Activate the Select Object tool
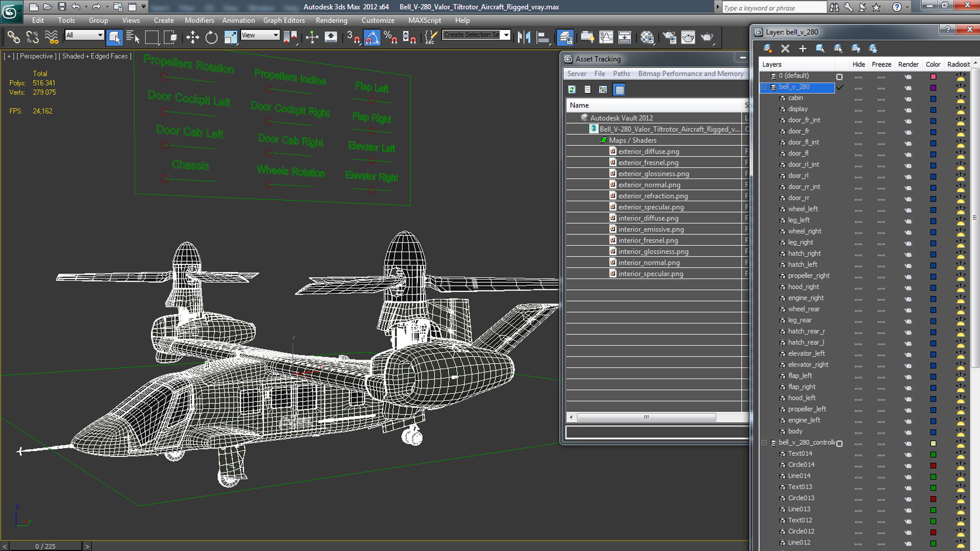This screenshot has width=980, height=551. tap(114, 37)
